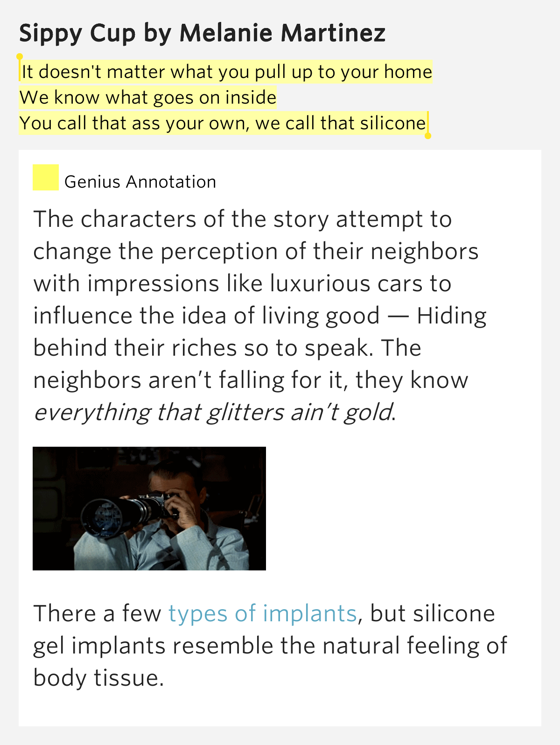
Task: Click the highlighted lyric 'We know what goes on inside'
Action: click(x=148, y=98)
